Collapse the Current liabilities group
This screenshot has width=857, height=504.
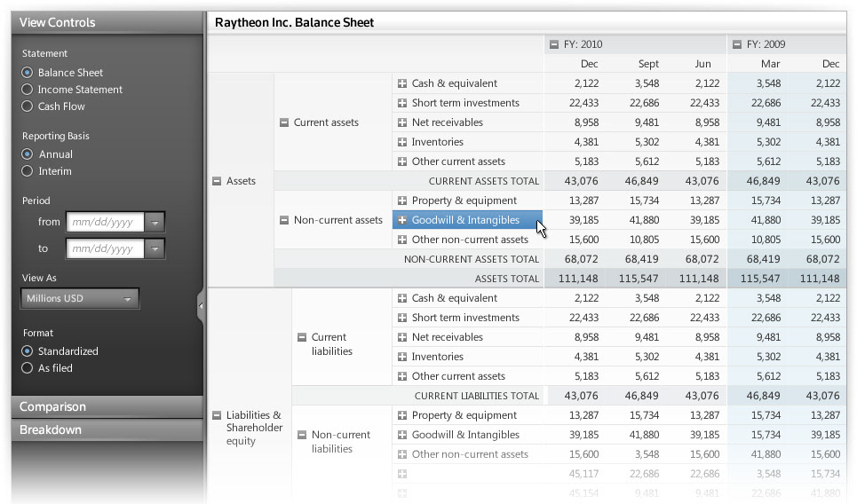coord(302,337)
